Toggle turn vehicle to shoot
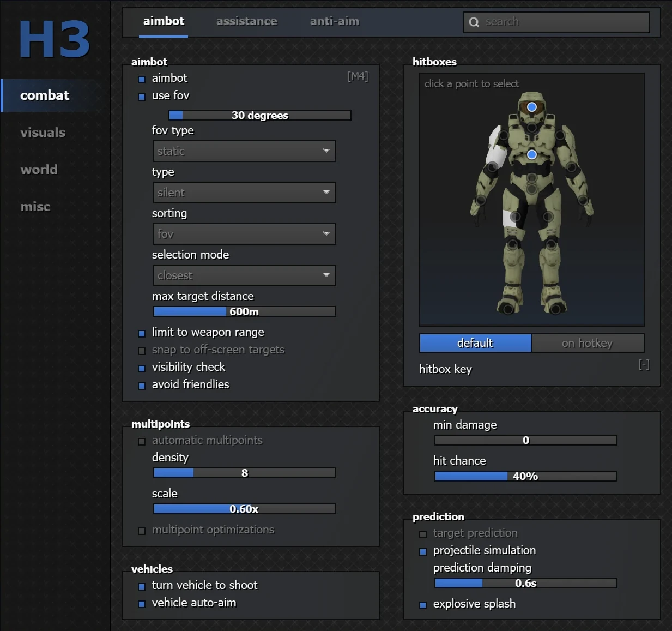 tap(142, 587)
